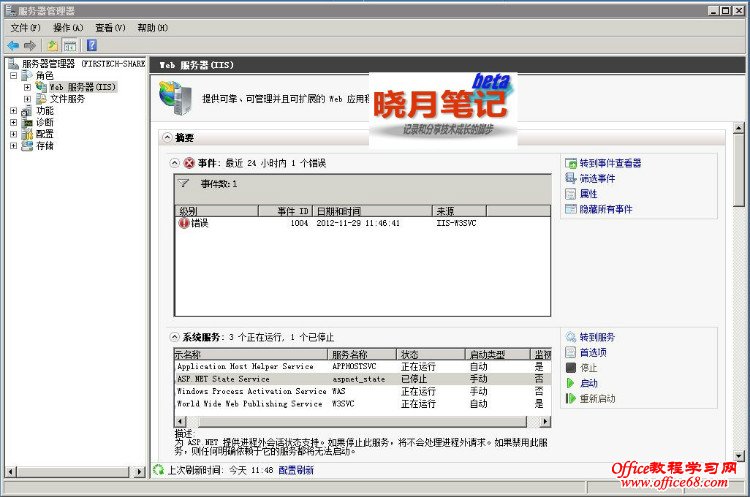Image resolution: width=750 pixels, height=497 pixels.
Task: Click the red error icon in the event row
Action: pyautogui.click(x=184, y=223)
